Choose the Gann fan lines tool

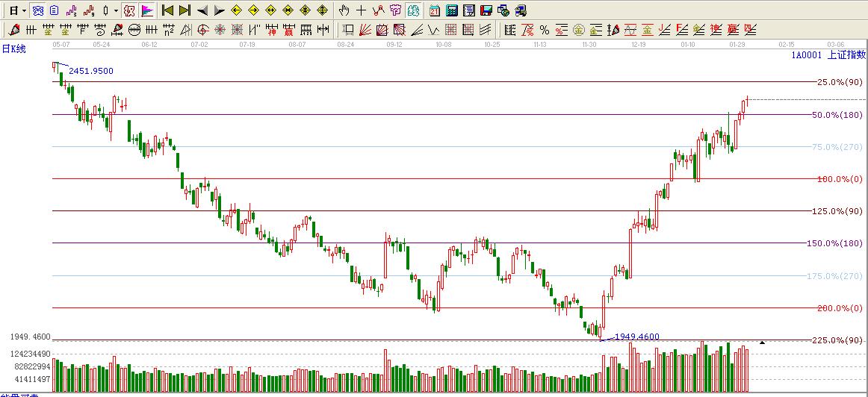(365, 30)
